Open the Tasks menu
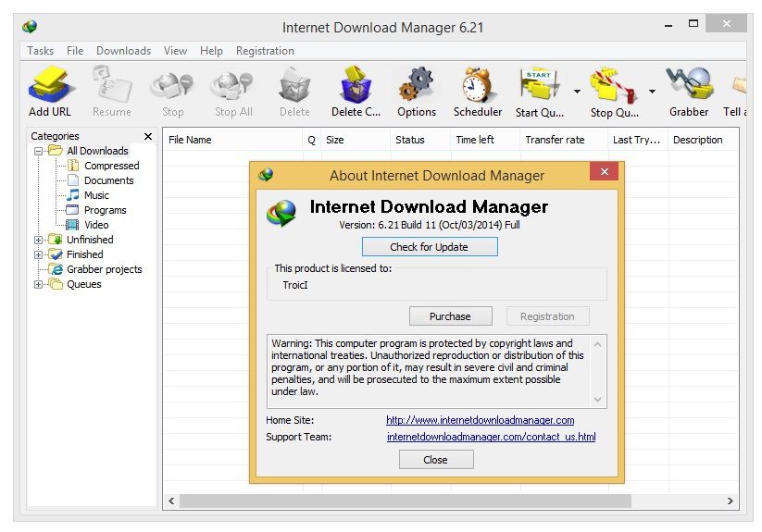Screen dimensions: 762x532 [x=41, y=51]
